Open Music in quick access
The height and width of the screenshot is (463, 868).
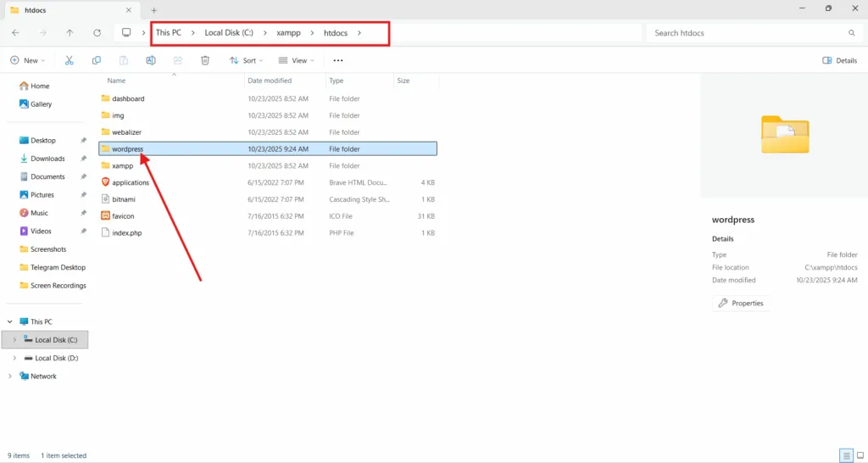pyautogui.click(x=34, y=213)
